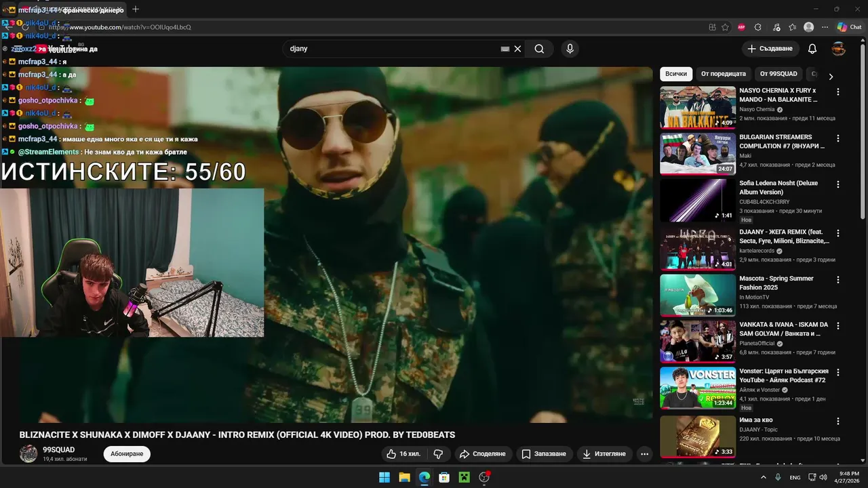The image size is (868, 488).
Task: Open the 99SQUAD channel avatar
Action: point(28,454)
